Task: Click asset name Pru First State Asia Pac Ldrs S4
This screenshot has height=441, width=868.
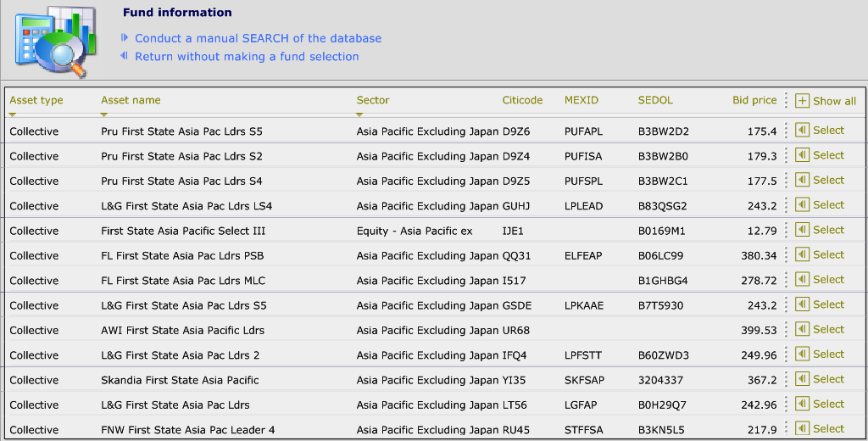Action: [x=181, y=181]
